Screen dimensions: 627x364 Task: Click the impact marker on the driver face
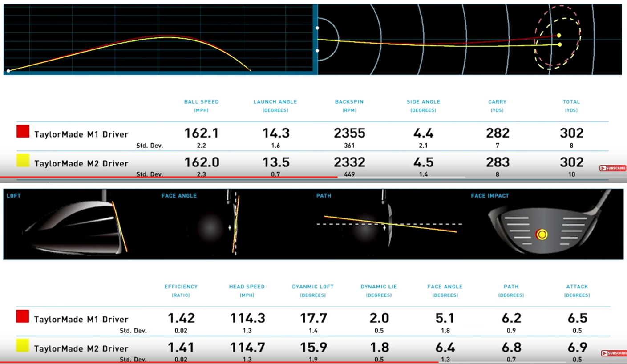tap(542, 234)
